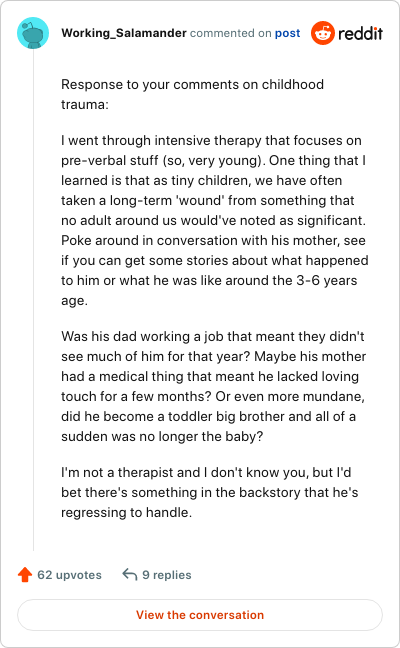Click the text "3-6 years"
This screenshot has width=400, height=648.
coord(327,281)
